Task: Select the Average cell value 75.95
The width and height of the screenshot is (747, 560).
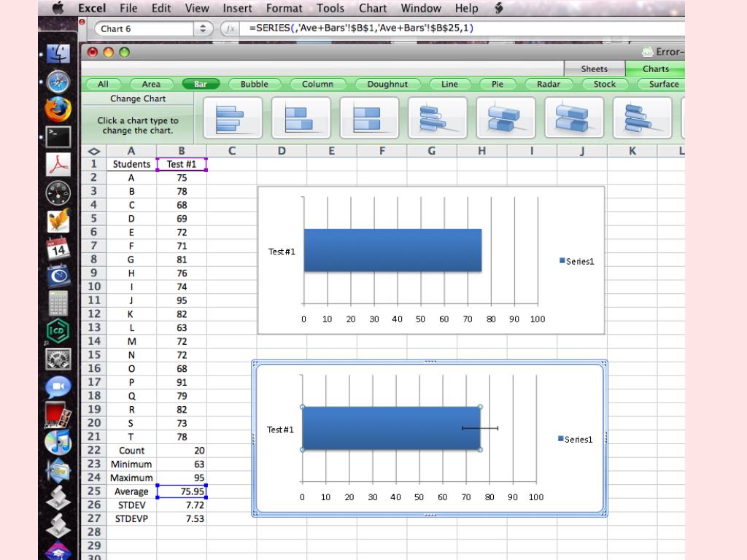Action: click(182, 491)
